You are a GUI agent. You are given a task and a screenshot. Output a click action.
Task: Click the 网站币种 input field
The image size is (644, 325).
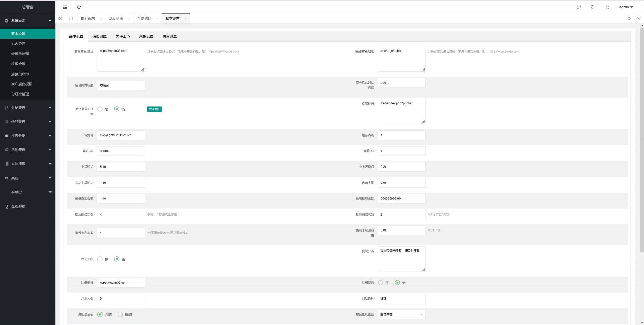click(402, 298)
